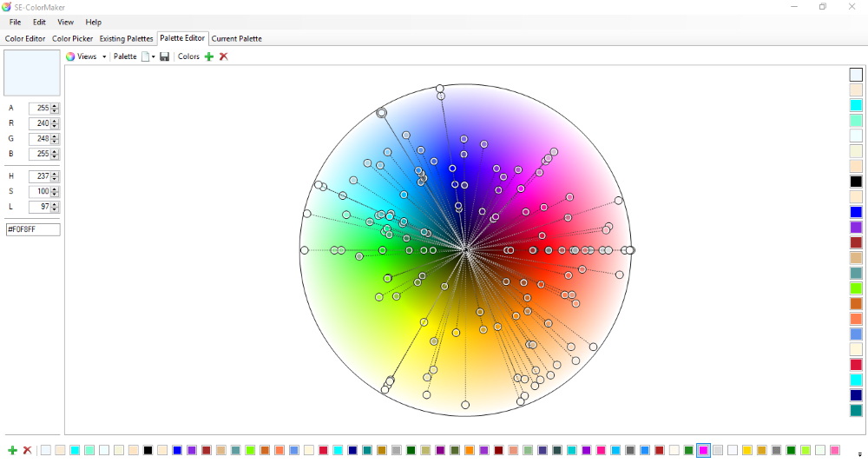Select the black swatch in the right column
Image resolution: width=868 pixels, height=463 pixels.
(x=856, y=181)
